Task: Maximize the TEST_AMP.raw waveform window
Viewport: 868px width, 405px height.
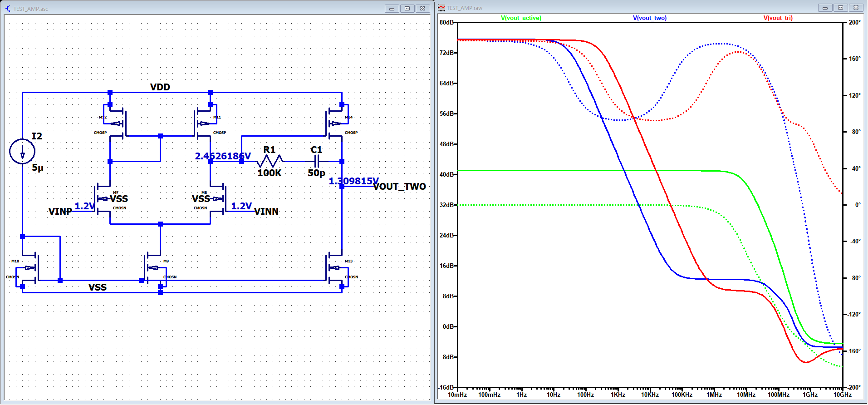Action: click(840, 8)
